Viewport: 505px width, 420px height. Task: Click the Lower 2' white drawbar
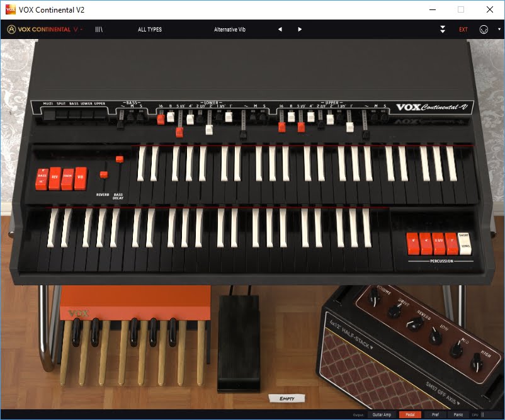point(209,130)
